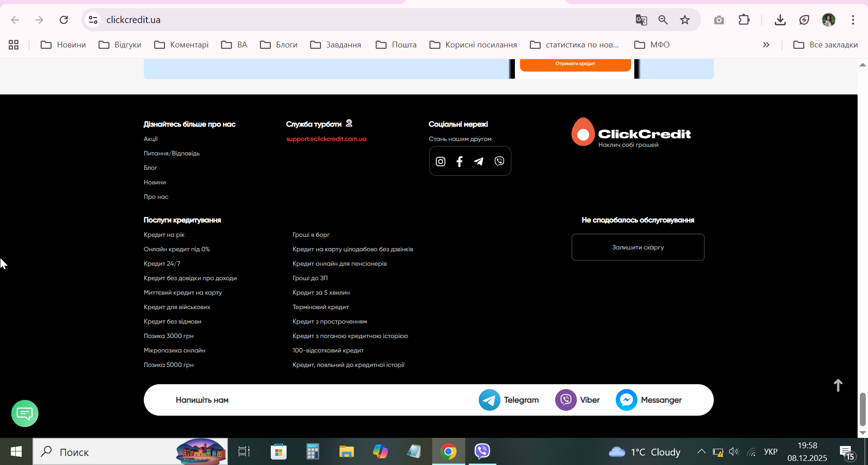
Task: Open the Windows Start menu
Action: (16, 452)
